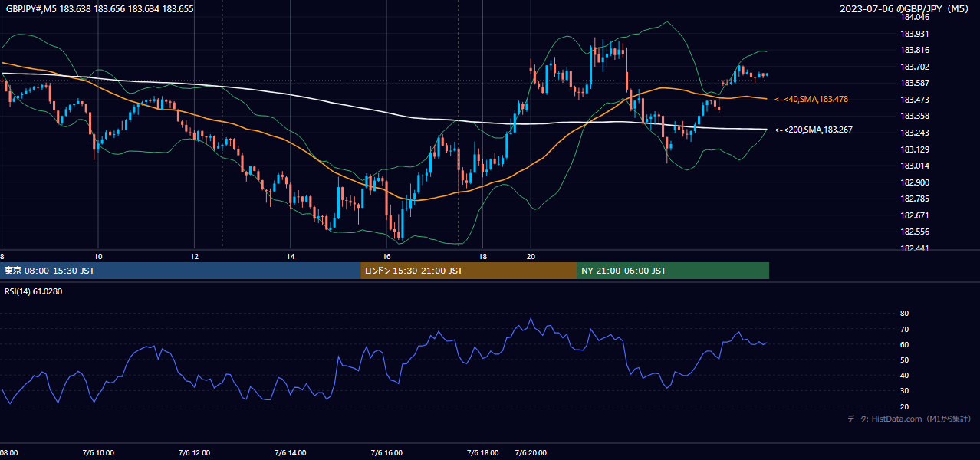Click price axis value 182.556
Viewport: 980px width, 460px height.
(x=914, y=232)
